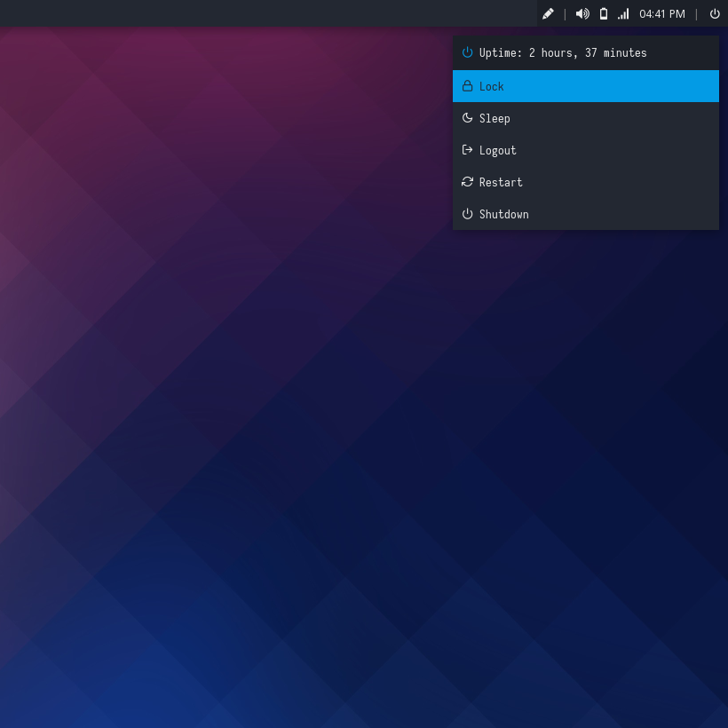Open the network signal strength icon

click(x=623, y=13)
